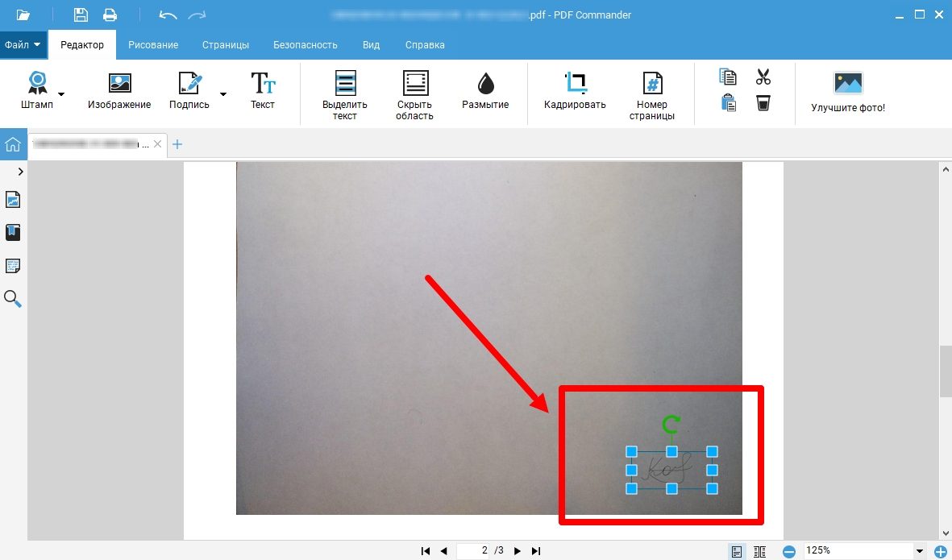Toggle single page view mode
This screenshot has width=952, height=560.
pyautogui.click(x=737, y=551)
